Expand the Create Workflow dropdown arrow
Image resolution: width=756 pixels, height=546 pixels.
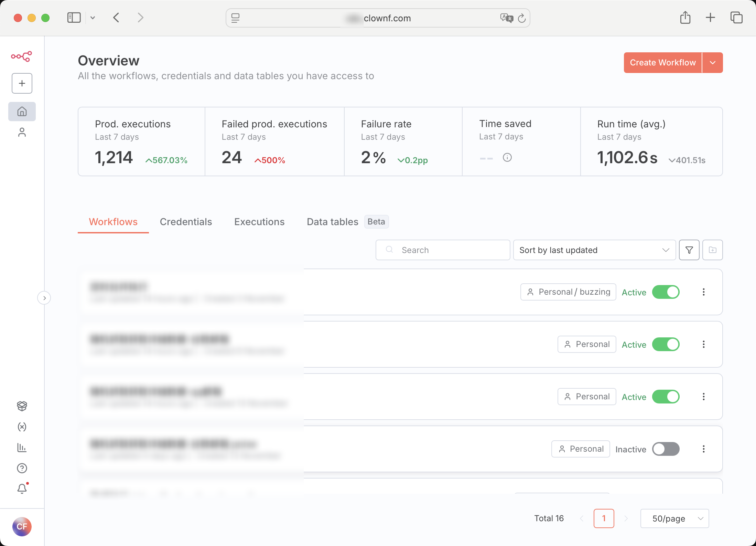713,63
